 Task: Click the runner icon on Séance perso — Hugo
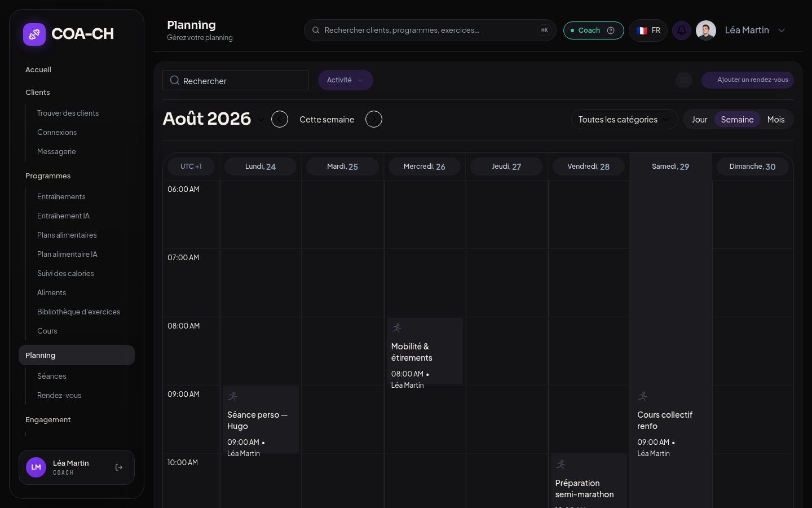233,396
